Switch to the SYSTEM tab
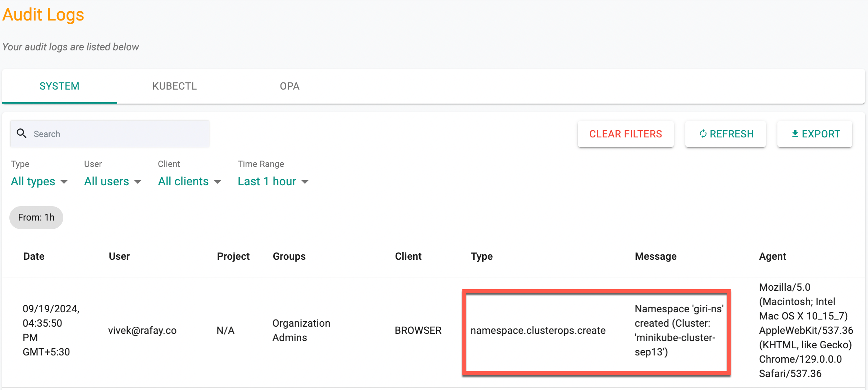Screen dimensions: 868x390 pos(59,86)
